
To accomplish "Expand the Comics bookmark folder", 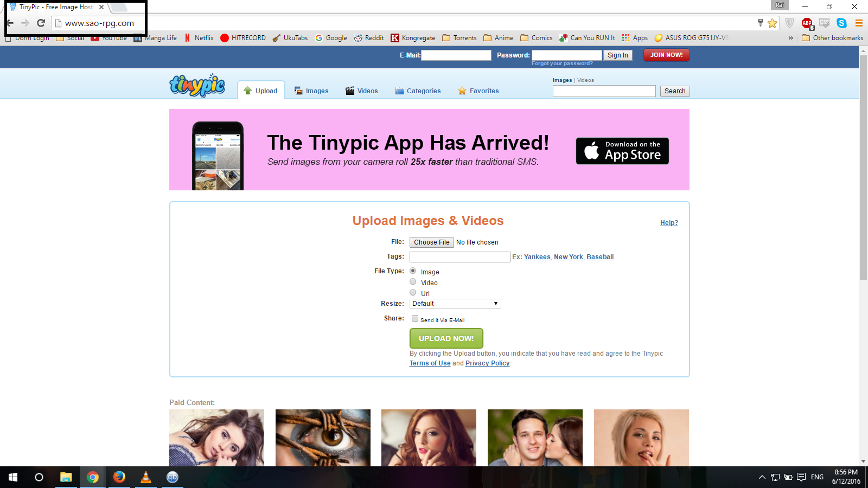I will (537, 38).
